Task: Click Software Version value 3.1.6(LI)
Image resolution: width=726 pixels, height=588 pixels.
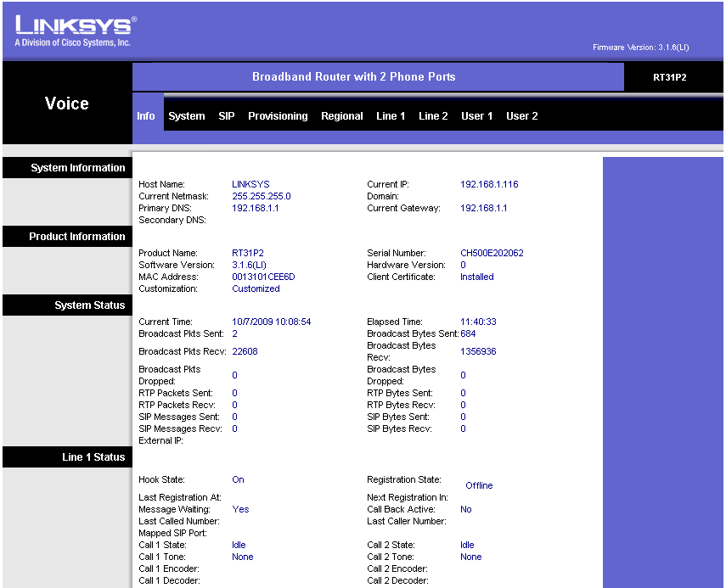Action: point(249,265)
